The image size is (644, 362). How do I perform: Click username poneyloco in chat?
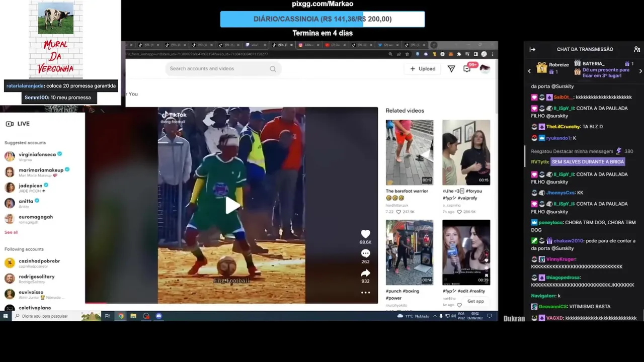click(x=551, y=222)
